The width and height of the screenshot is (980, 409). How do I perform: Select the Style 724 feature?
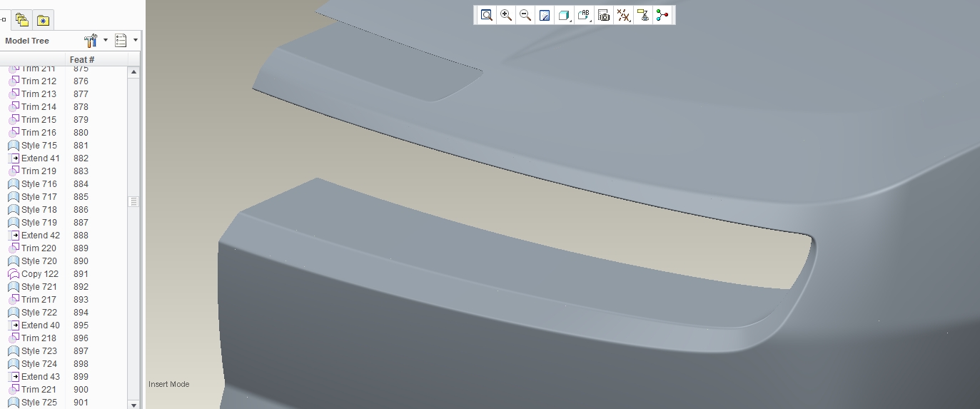(32, 364)
